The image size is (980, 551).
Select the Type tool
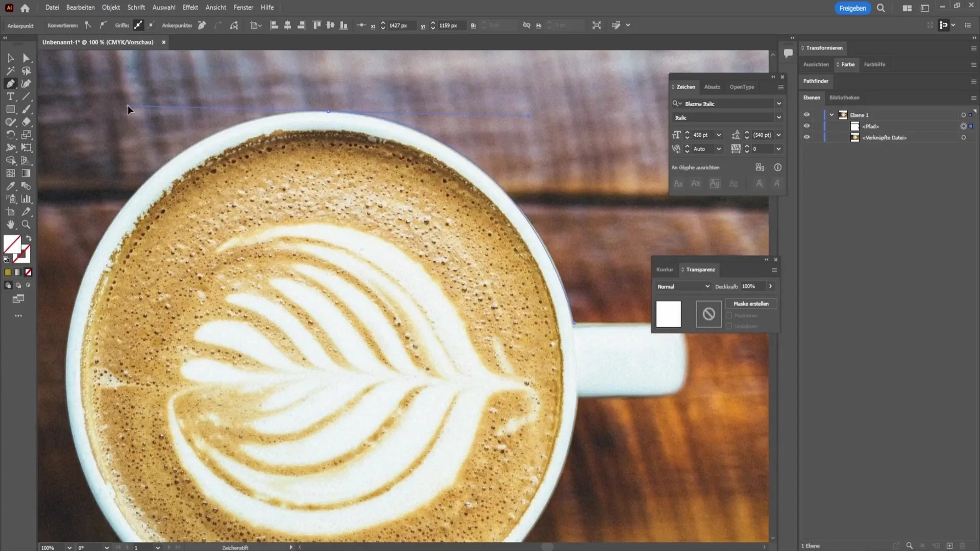coord(10,96)
